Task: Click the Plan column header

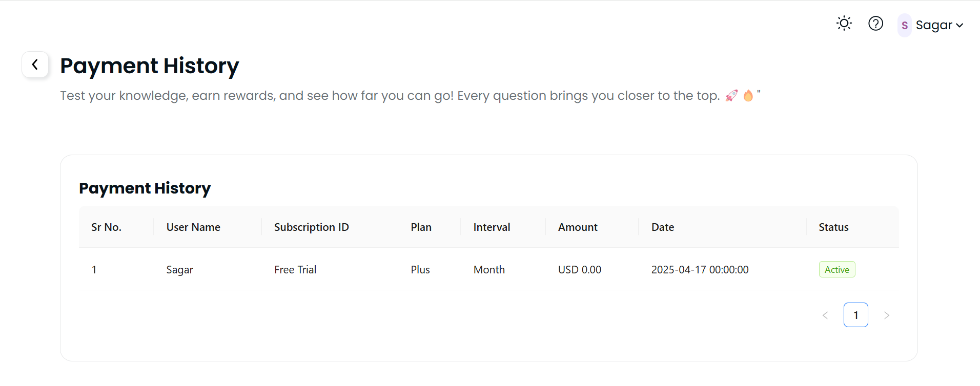Action: [x=421, y=227]
